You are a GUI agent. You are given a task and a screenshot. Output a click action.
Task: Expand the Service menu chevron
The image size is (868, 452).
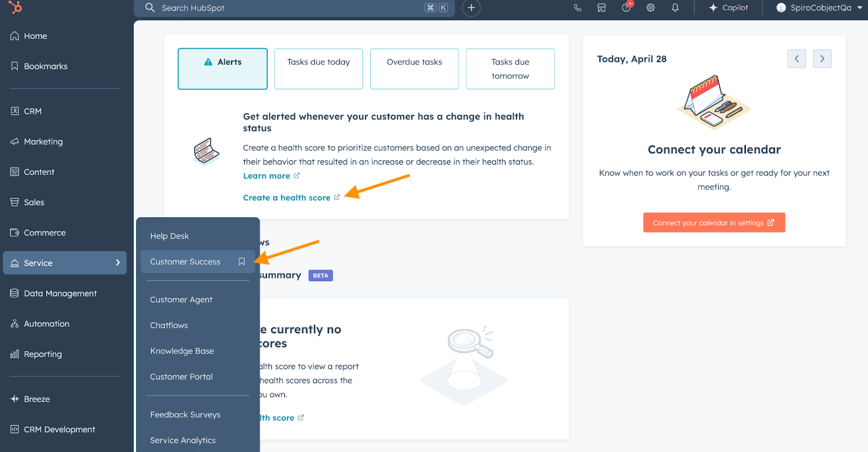pyautogui.click(x=118, y=263)
